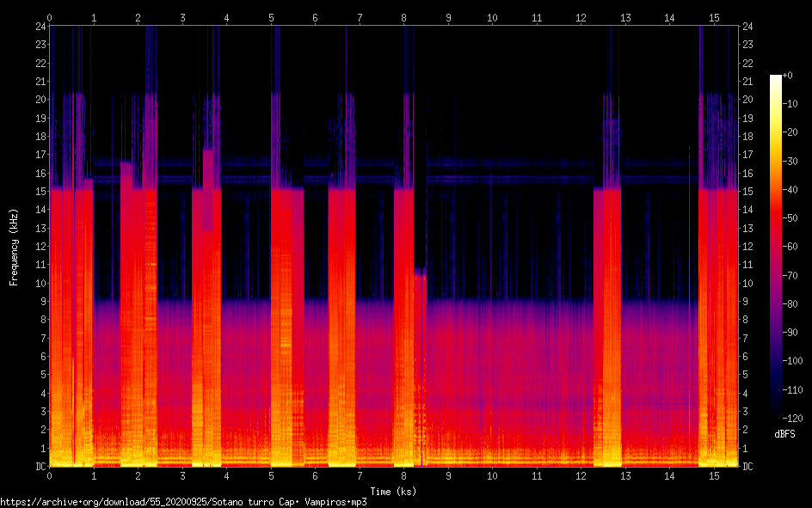The height and width of the screenshot is (508, 812).
Task: Click the "1" tick on the left frequency axis
Action: coord(44,449)
